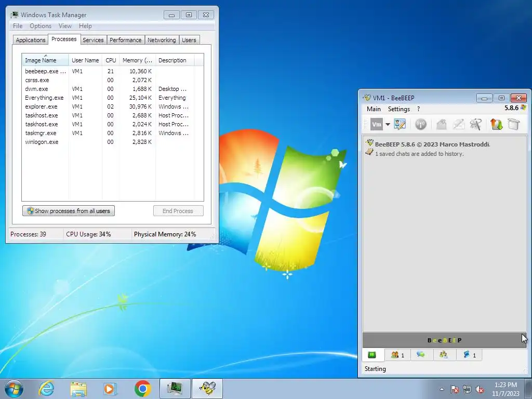Switch to the groups tab in BeeBEEP
This screenshot has height=399, width=532.
pos(444,355)
